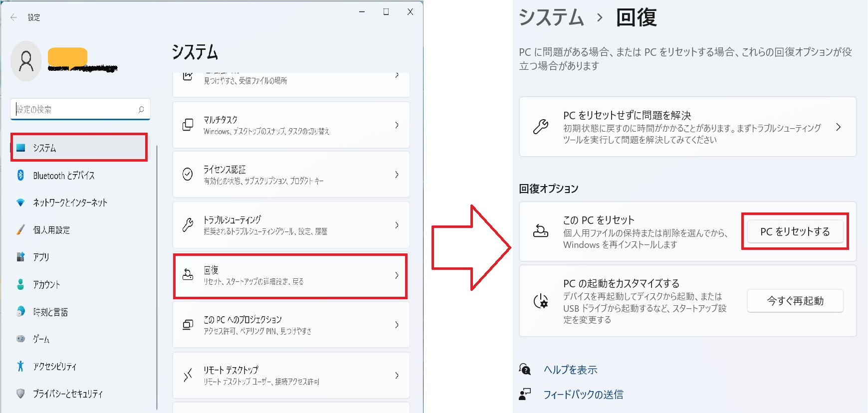
Task: Expand chevron on 回復 row
Action: (397, 275)
